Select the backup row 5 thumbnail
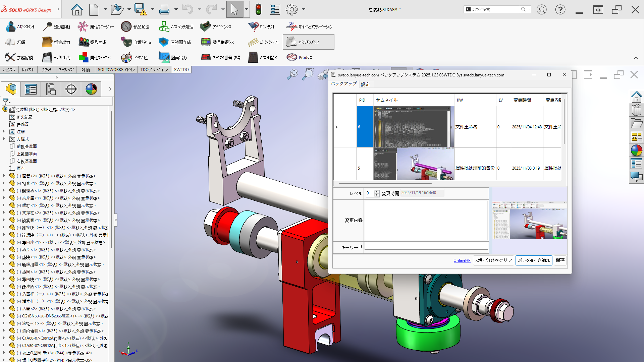 click(x=414, y=165)
